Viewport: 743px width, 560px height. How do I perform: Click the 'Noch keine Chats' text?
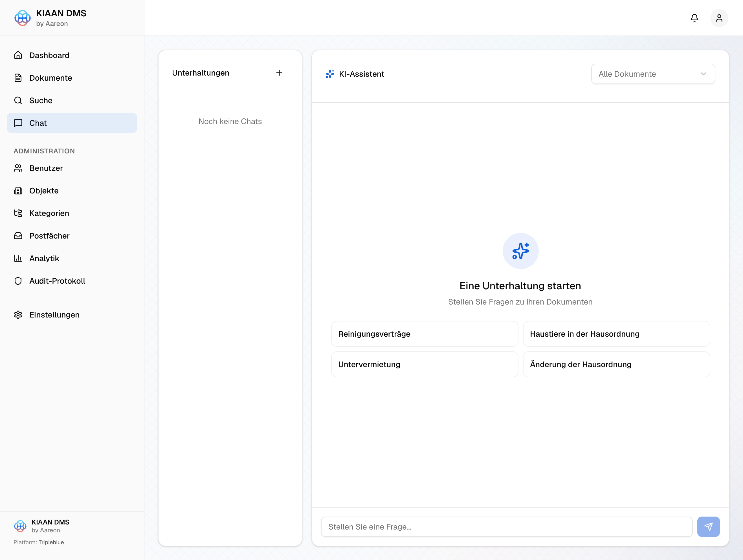pyautogui.click(x=230, y=121)
